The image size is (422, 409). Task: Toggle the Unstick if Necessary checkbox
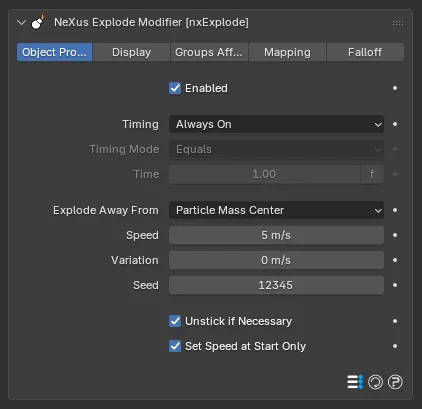click(x=175, y=321)
